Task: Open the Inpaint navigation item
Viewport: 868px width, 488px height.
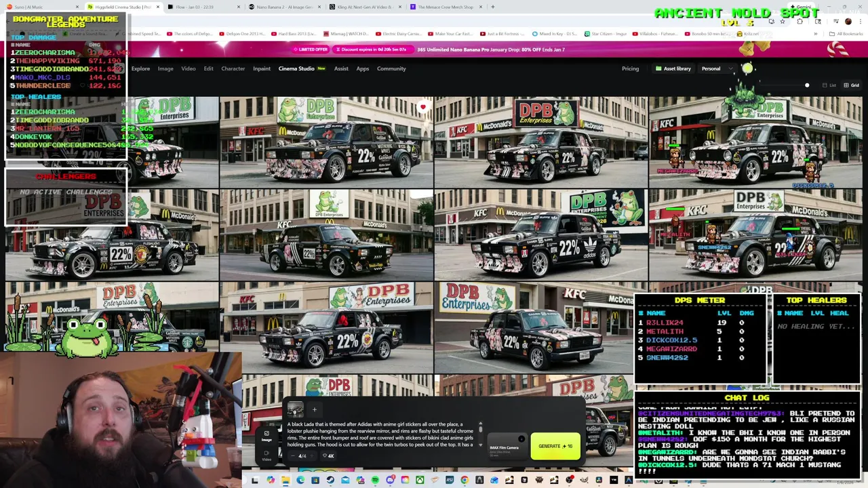Action: [x=262, y=68]
